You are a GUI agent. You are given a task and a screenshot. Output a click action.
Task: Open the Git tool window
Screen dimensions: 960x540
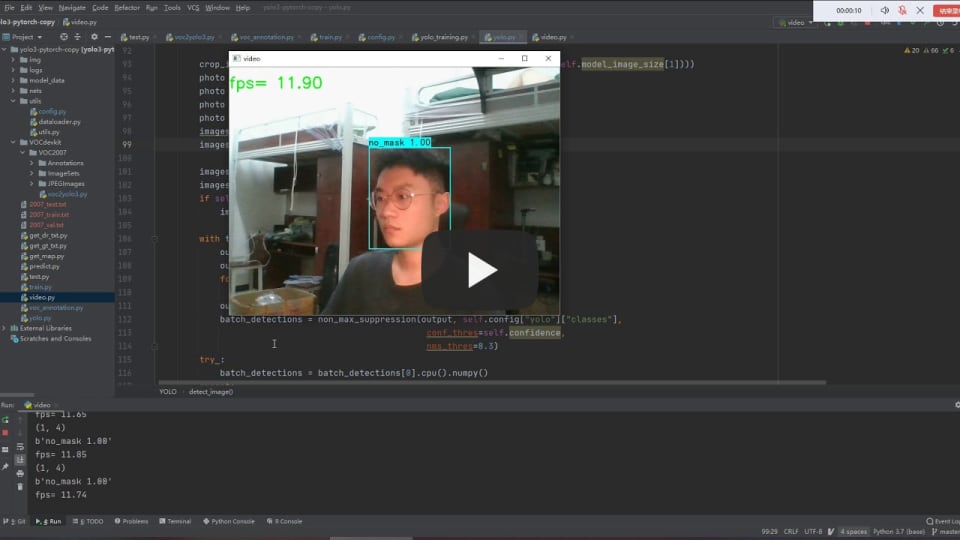coord(14,522)
